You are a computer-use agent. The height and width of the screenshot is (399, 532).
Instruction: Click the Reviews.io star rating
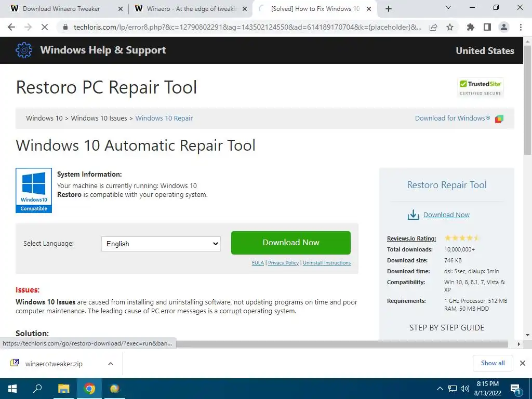coord(462,238)
